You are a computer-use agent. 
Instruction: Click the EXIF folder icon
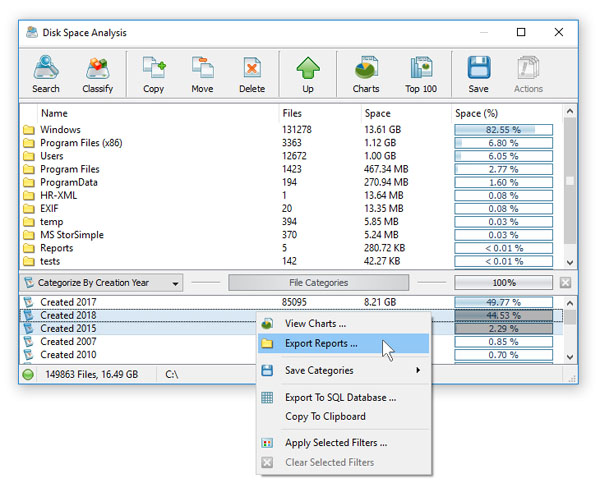coord(28,209)
